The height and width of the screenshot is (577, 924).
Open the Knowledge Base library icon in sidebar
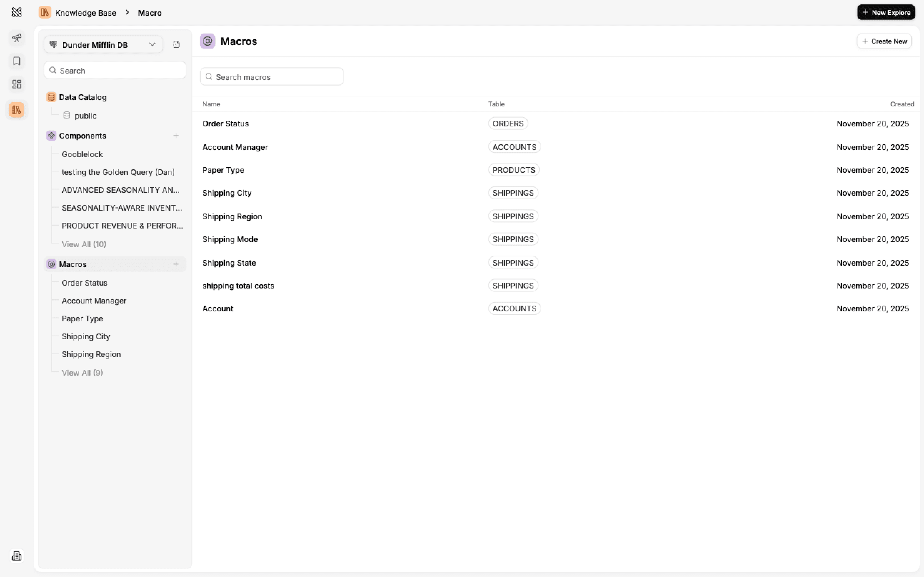[x=16, y=110]
